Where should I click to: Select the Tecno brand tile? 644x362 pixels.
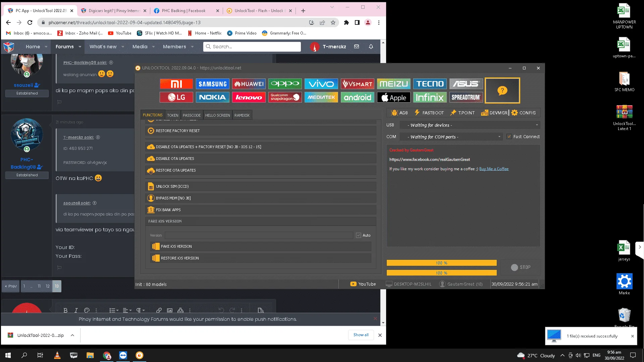(x=430, y=84)
